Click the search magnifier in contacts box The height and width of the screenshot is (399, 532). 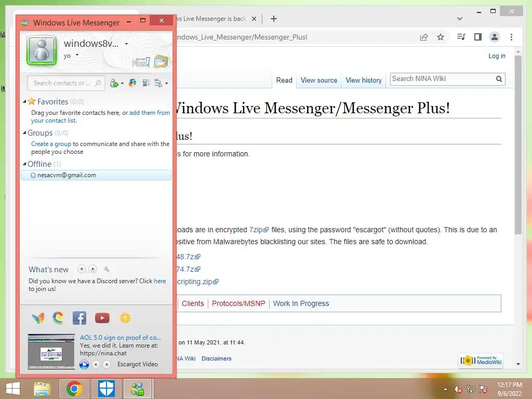[x=98, y=83]
